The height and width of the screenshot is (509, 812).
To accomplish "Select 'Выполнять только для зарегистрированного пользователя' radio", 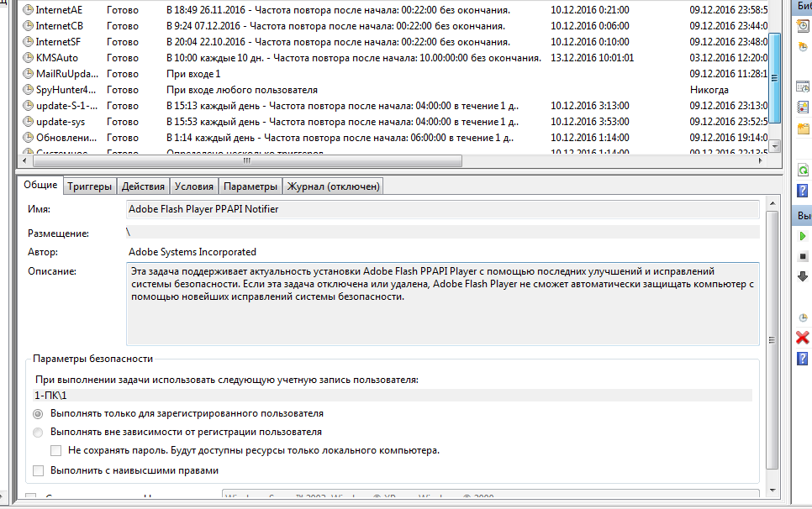I will [x=38, y=414].
